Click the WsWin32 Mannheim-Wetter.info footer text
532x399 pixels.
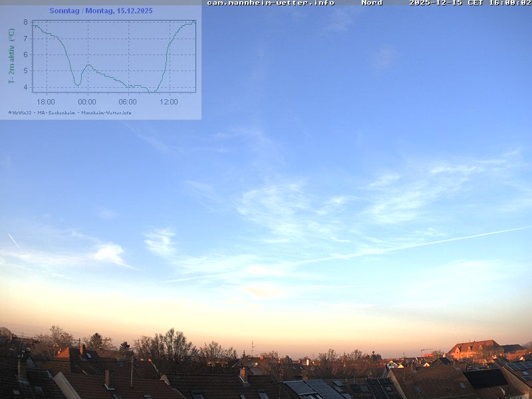click(x=72, y=112)
